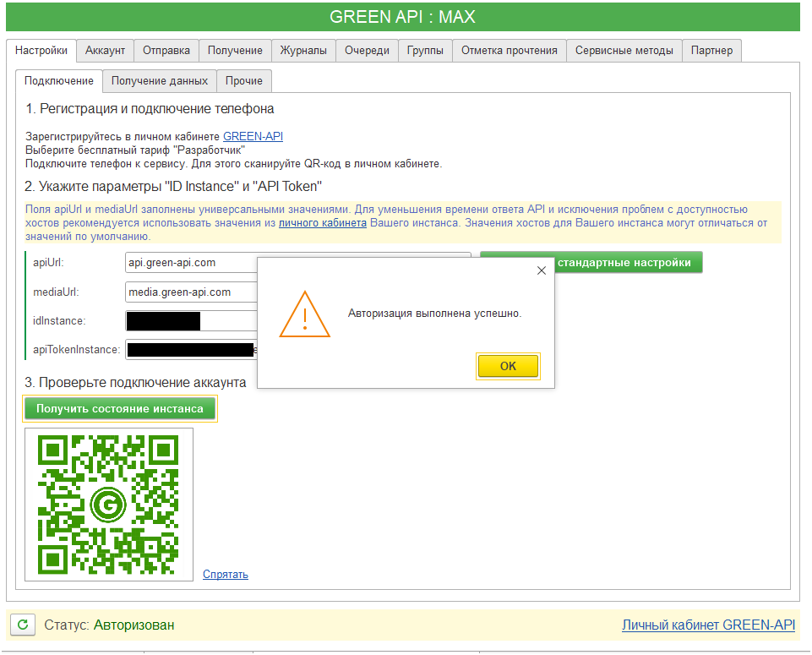Close the authorization dialog with X
The image size is (812, 655).
coord(542,270)
